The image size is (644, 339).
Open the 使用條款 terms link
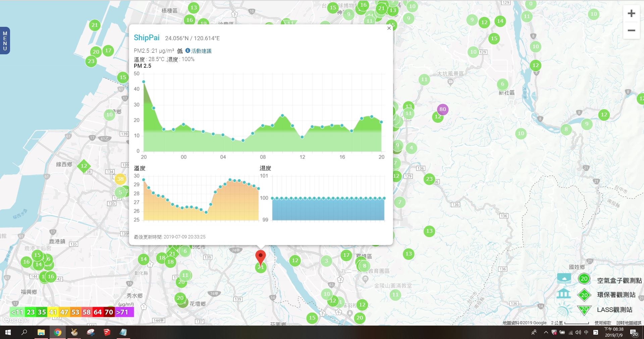point(603,323)
